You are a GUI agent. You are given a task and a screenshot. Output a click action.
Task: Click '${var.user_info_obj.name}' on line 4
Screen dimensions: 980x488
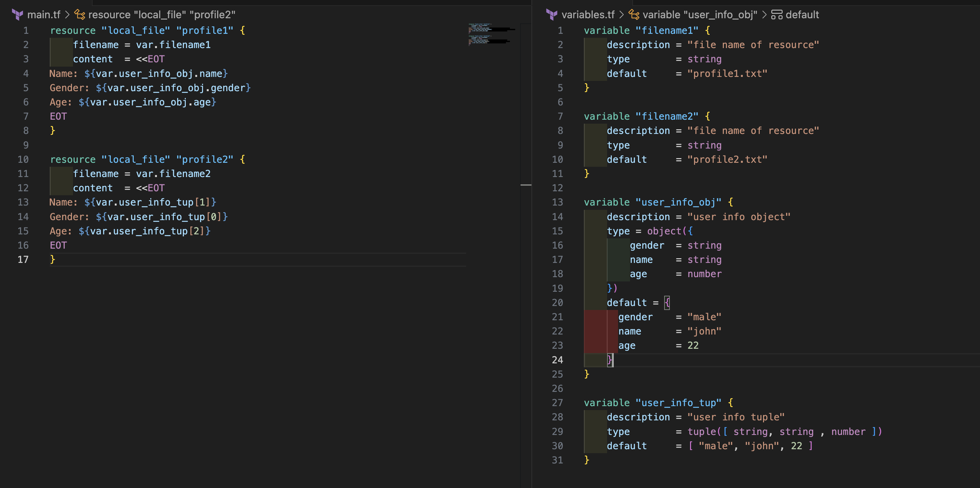pyautogui.click(x=156, y=73)
